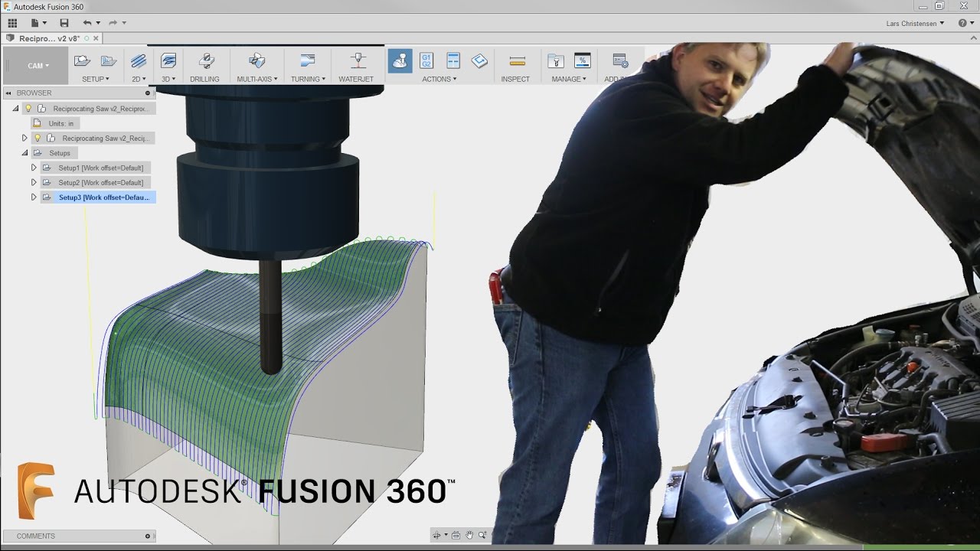Image resolution: width=980 pixels, height=551 pixels.
Task: Open the Task Manager percent icon
Action: coord(583,60)
